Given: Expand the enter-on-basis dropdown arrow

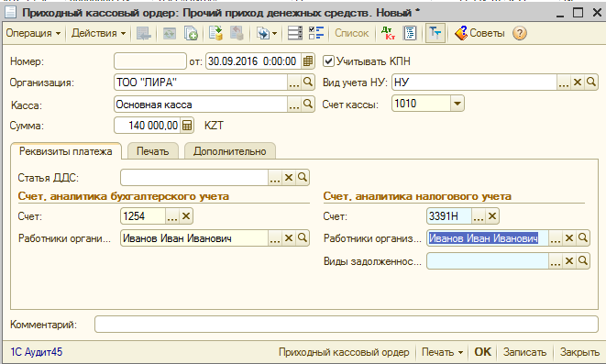Looking at the screenshot, I should (x=274, y=34).
